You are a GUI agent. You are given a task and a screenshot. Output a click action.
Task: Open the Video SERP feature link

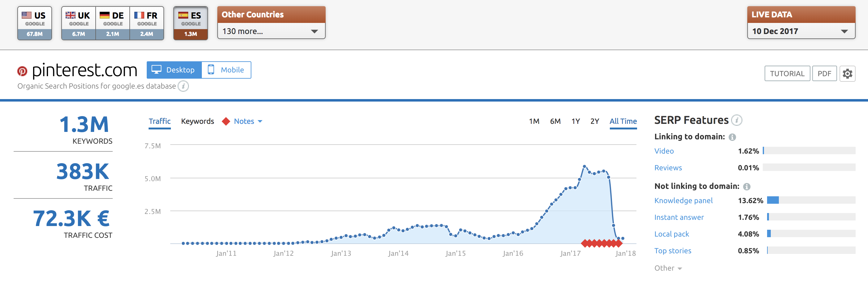(x=664, y=151)
